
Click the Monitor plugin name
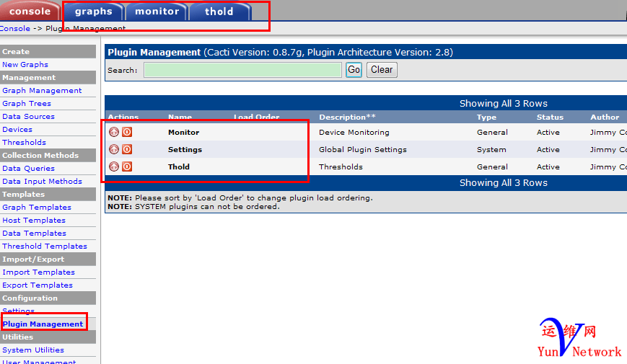click(x=183, y=132)
